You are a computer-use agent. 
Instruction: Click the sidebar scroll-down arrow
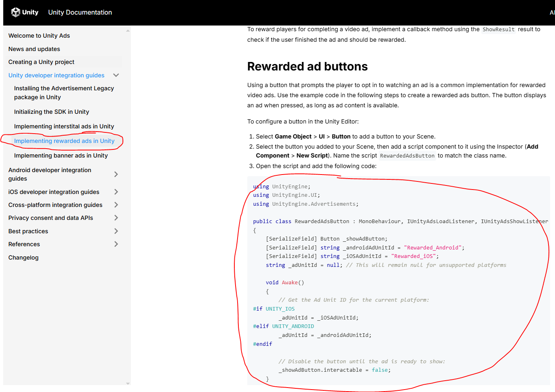[128, 383]
